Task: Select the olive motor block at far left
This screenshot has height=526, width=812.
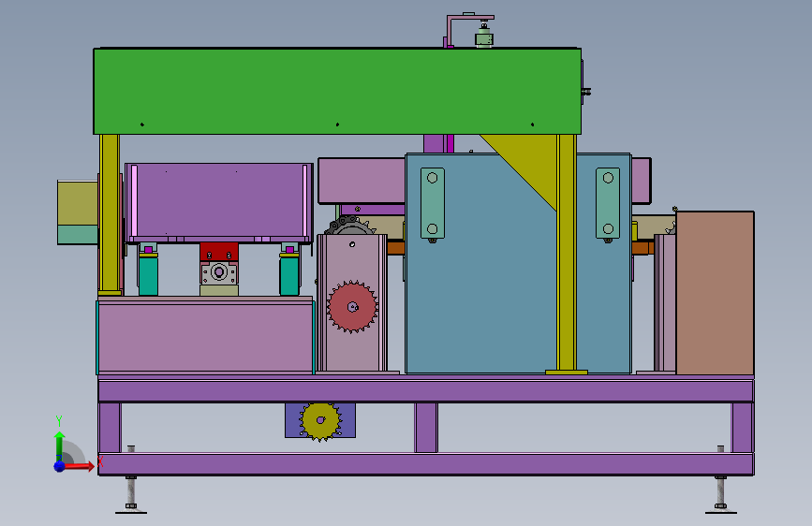Action: [78, 212]
